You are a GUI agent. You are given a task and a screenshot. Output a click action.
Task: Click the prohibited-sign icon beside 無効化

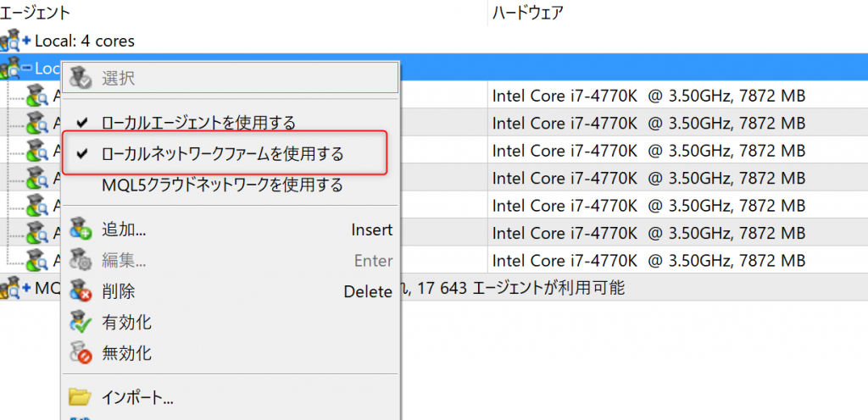pos(81,353)
